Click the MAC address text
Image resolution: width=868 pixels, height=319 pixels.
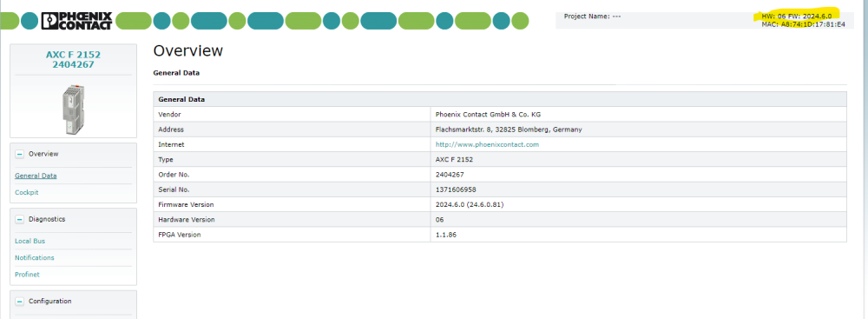pyautogui.click(x=803, y=24)
